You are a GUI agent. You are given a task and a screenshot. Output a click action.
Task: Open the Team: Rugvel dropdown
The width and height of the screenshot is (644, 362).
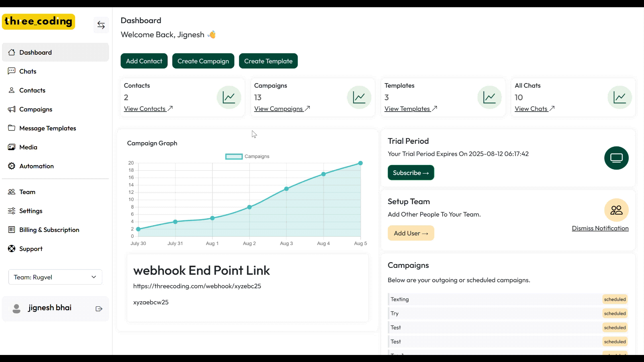(x=55, y=277)
